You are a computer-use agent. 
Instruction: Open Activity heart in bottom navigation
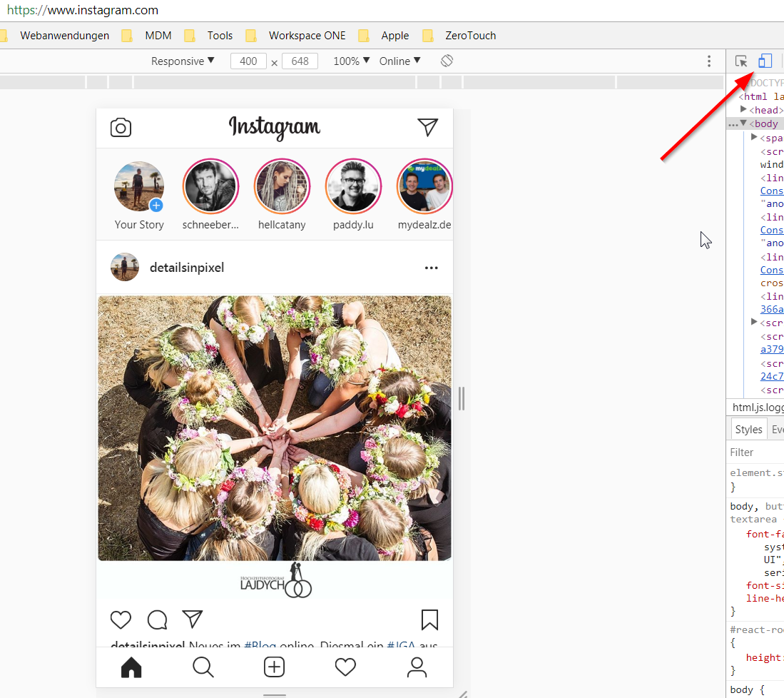pyautogui.click(x=345, y=667)
